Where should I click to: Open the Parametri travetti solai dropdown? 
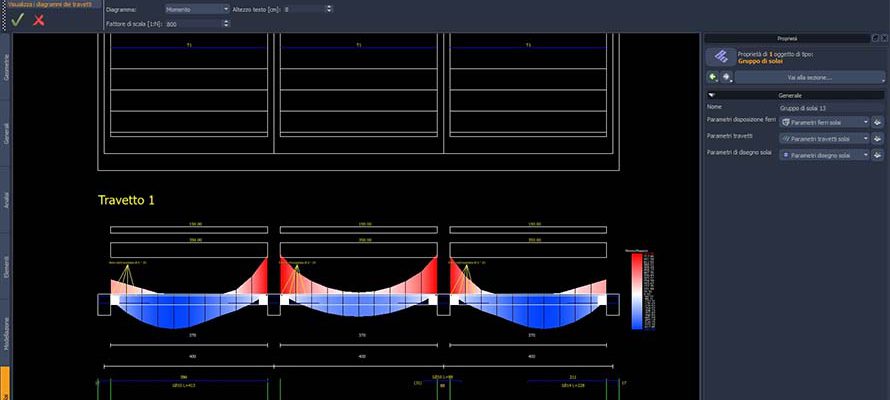coord(824,138)
